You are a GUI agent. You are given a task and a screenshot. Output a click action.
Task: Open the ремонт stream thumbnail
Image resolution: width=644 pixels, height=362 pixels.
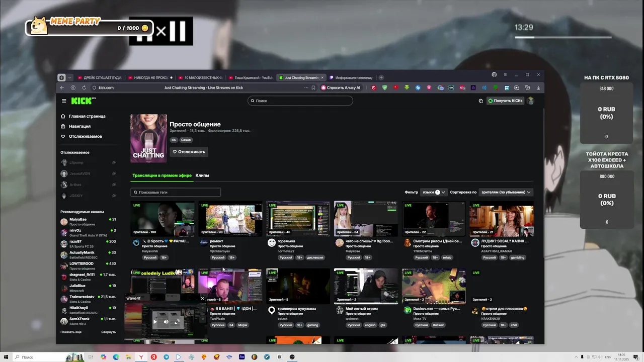coord(230,219)
